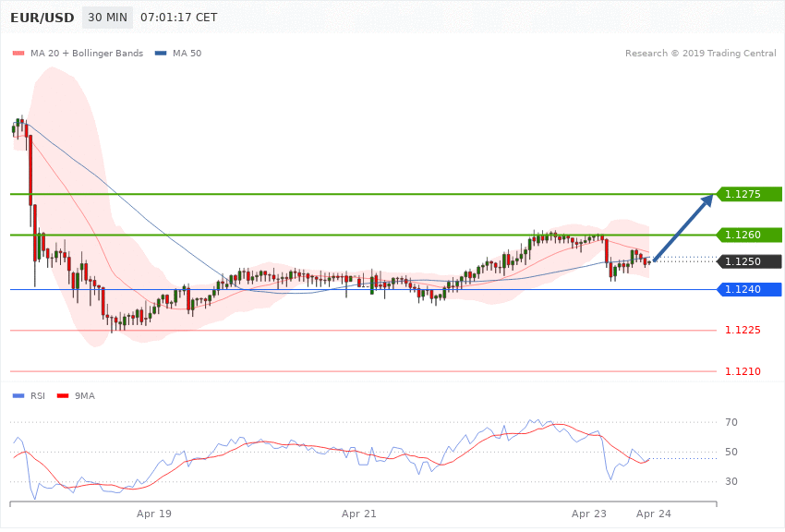Click the 1.1250 current price tag
Image resolution: width=785 pixels, height=532 pixels.
pyautogui.click(x=749, y=261)
